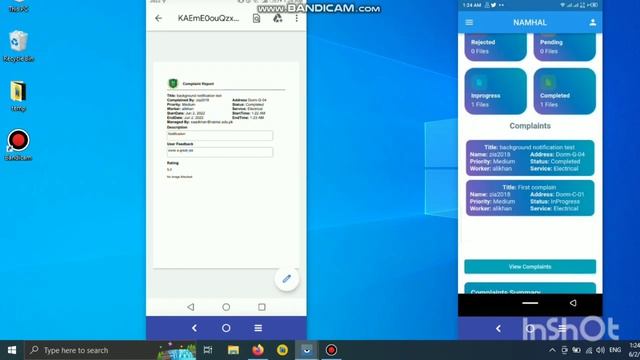Viewport: 640px width, 360px height.
Task: Open the Pending 0 Files card
Action: (x=564, y=47)
